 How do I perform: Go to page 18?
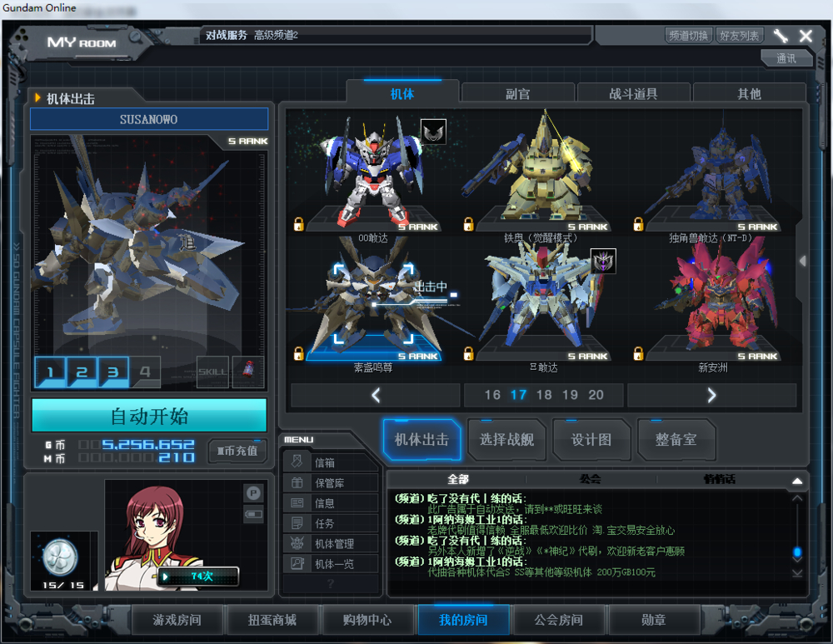point(544,395)
